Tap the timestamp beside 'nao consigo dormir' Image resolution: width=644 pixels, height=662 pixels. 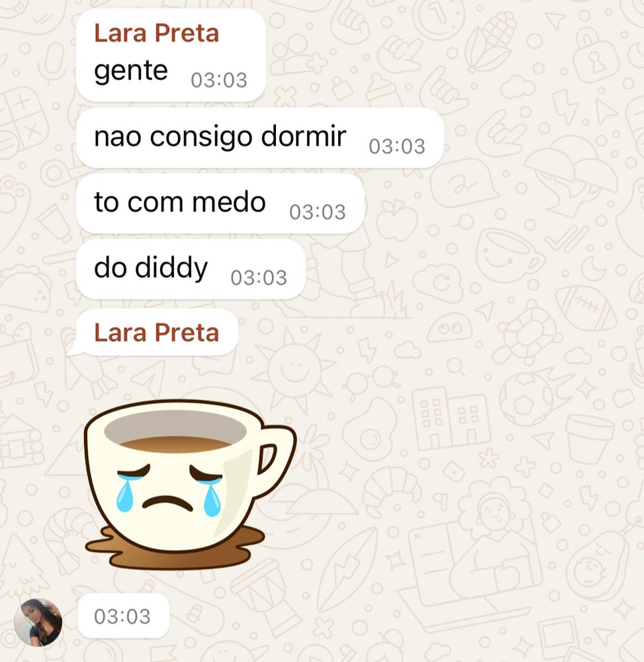[x=397, y=146]
